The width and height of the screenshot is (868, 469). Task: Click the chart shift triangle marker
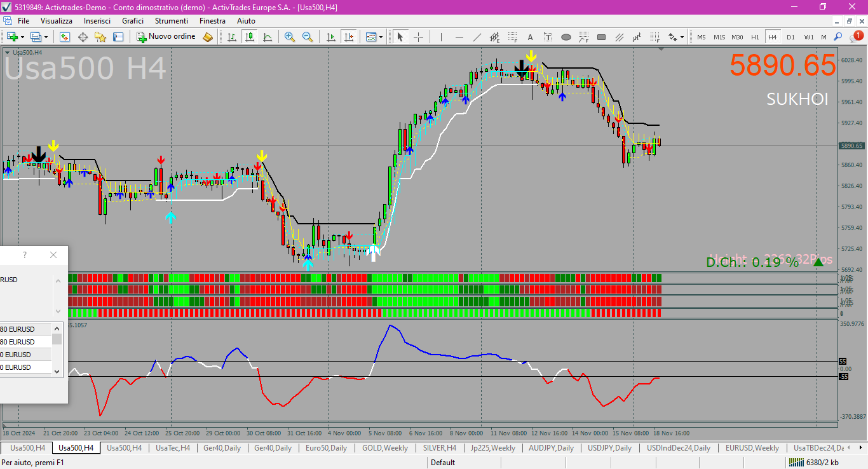661,49
